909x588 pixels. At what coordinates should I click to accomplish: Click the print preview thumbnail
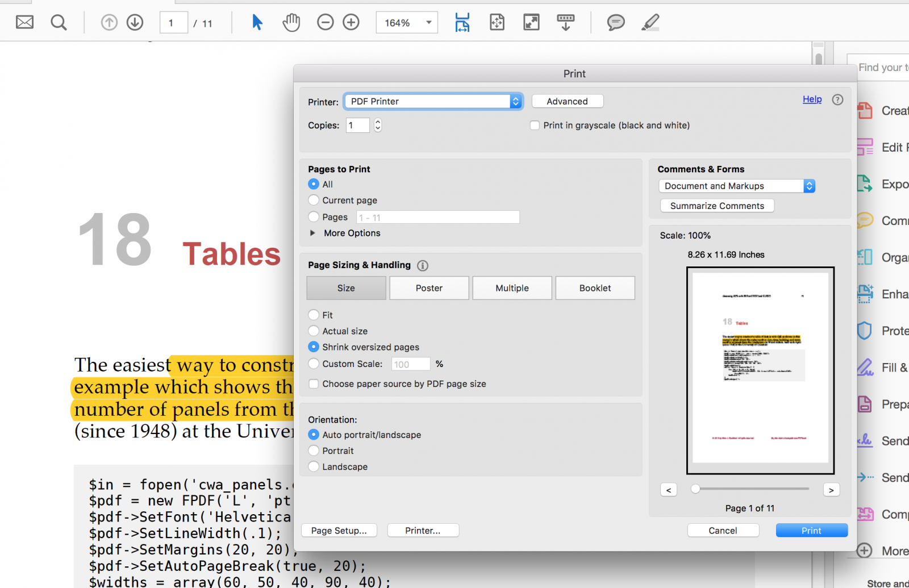pos(760,370)
